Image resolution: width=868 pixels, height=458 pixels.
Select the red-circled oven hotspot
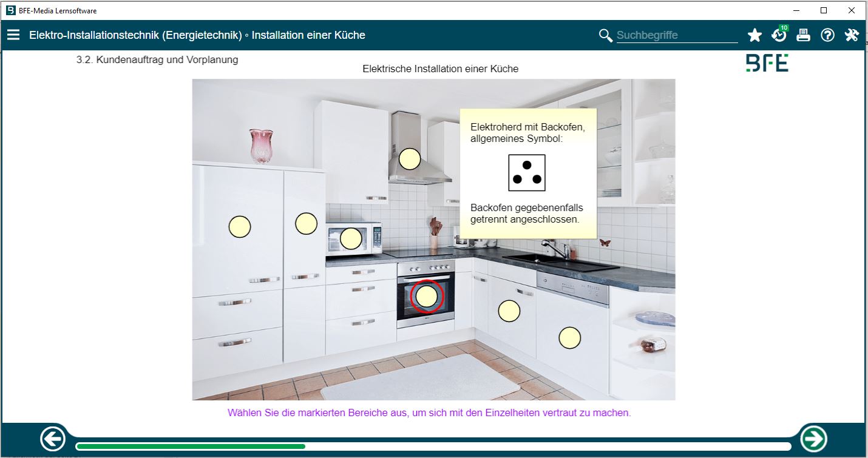pos(427,296)
